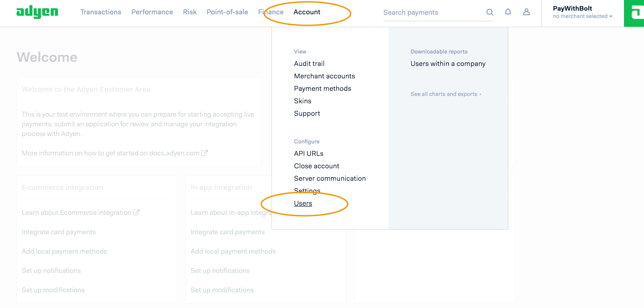644x308 pixels.
Task: Open Users under Configure
Action: point(303,203)
